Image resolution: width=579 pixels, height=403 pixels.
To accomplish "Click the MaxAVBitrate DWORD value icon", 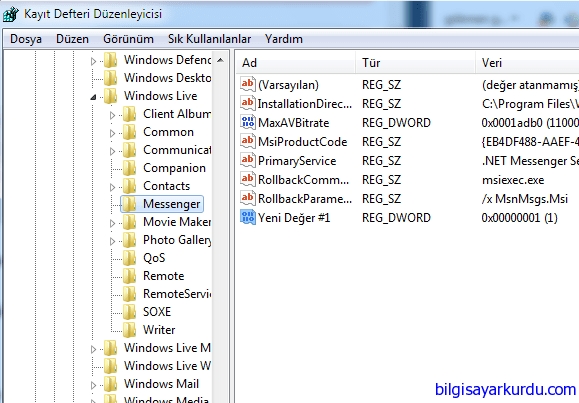I will [x=247, y=122].
